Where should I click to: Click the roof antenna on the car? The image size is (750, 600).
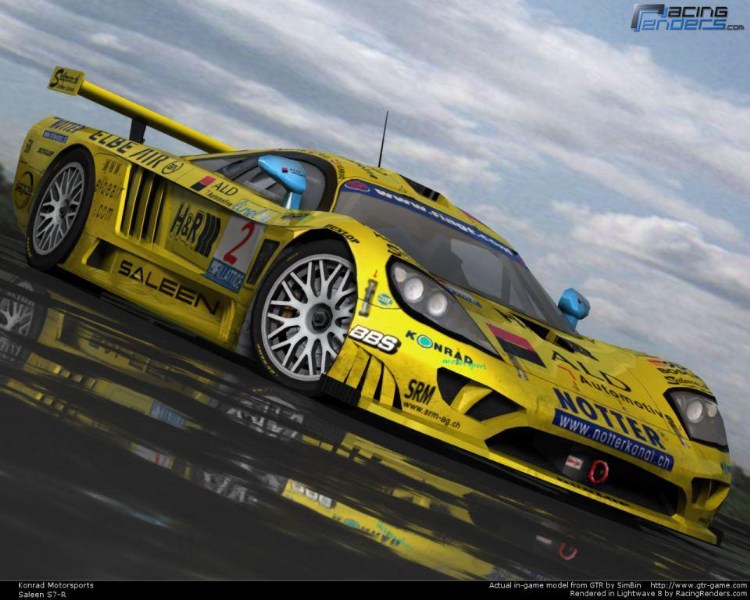coord(383,138)
